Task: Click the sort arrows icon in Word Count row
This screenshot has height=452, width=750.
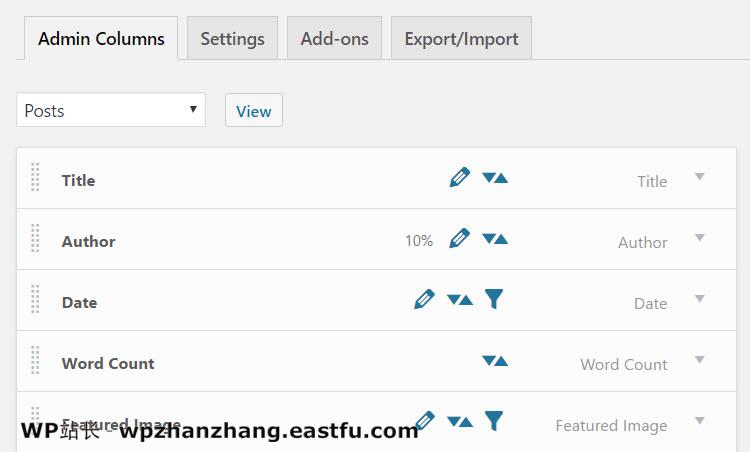Action: (494, 361)
